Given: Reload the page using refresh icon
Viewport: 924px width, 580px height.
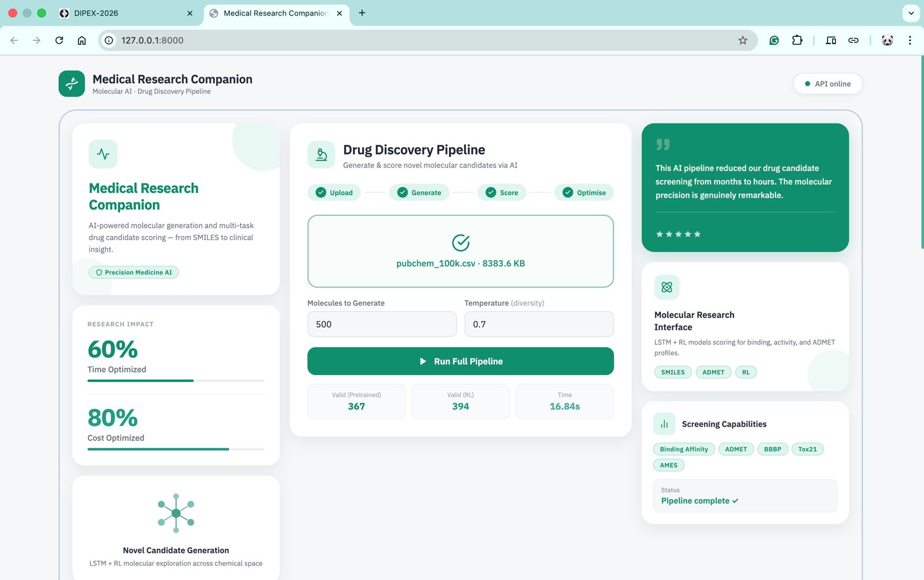Looking at the screenshot, I should pyautogui.click(x=59, y=40).
